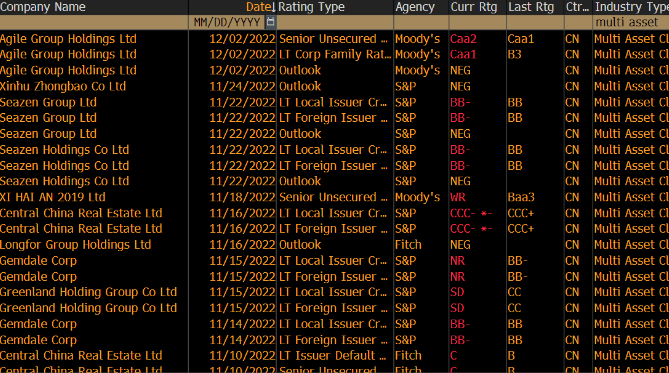Select Central China Real Estate LT Foreign row

point(334,229)
